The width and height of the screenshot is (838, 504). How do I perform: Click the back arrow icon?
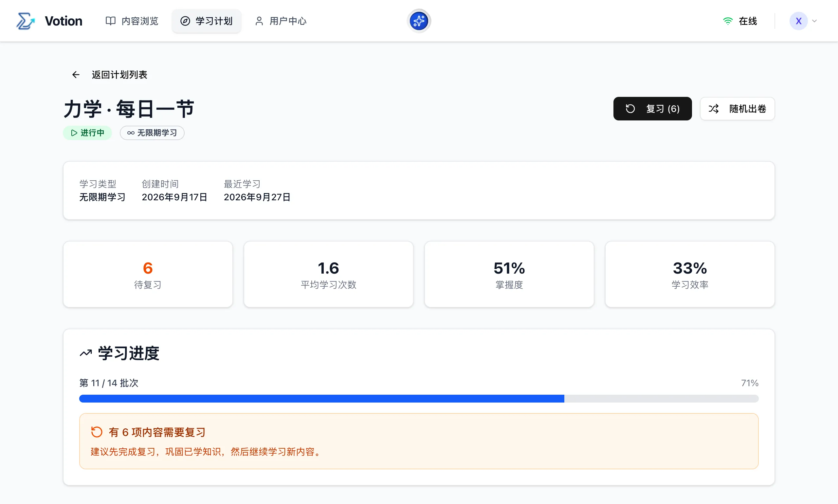click(76, 75)
